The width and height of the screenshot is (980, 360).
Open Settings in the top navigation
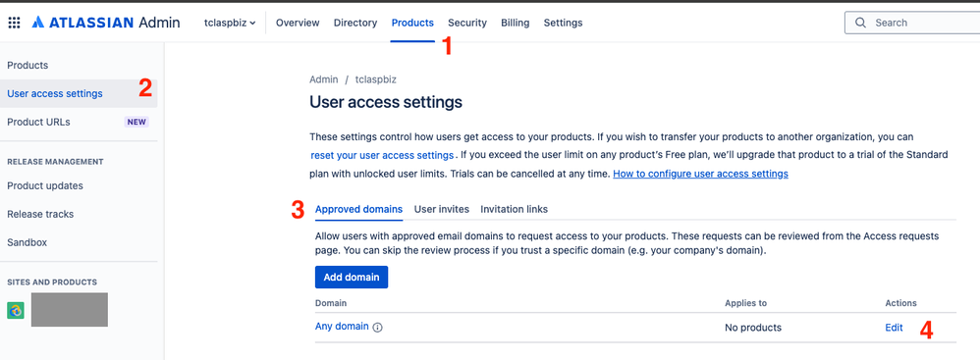pos(563,24)
